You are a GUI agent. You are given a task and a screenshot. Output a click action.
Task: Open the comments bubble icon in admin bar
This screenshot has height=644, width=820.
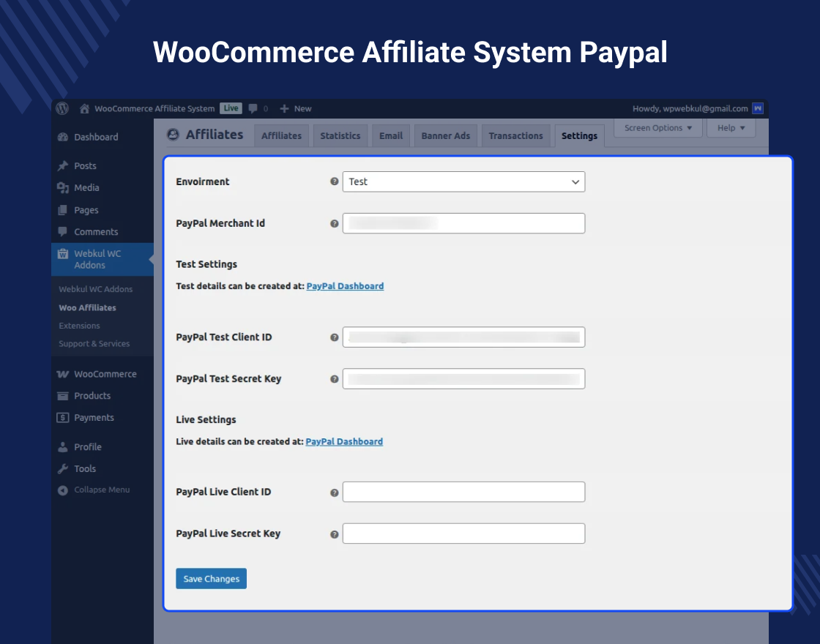[x=253, y=108]
